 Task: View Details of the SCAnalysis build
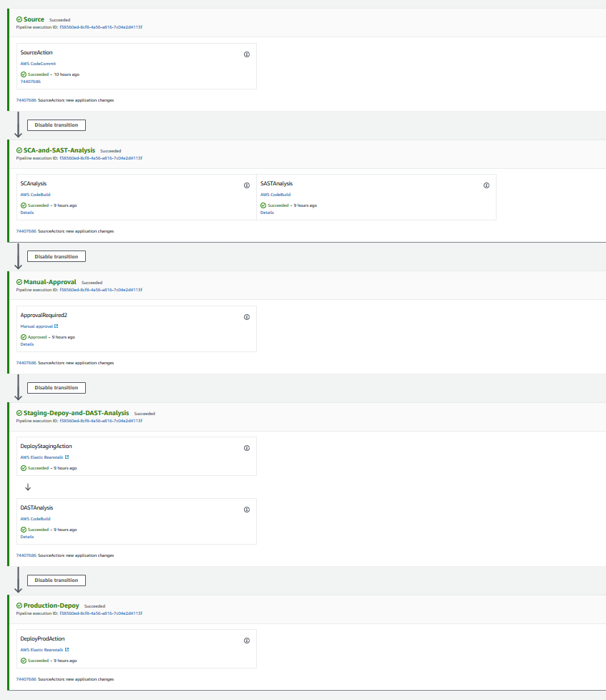(26, 212)
